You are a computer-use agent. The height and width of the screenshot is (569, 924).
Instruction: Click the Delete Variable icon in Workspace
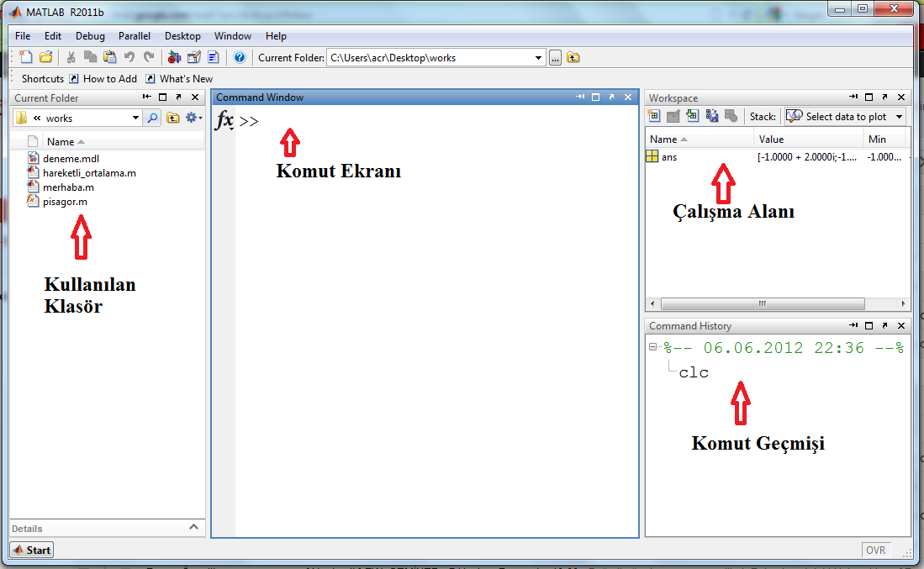click(731, 116)
